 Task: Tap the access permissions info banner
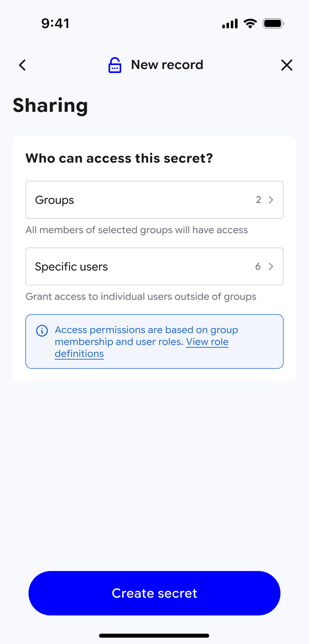(154, 341)
